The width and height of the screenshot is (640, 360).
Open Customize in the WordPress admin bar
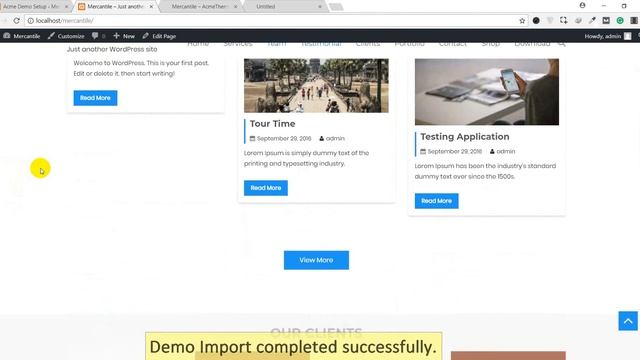tap(66, 36)
